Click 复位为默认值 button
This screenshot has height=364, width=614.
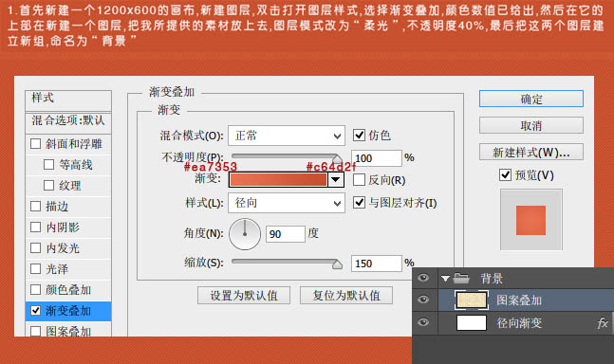[346, 295]
